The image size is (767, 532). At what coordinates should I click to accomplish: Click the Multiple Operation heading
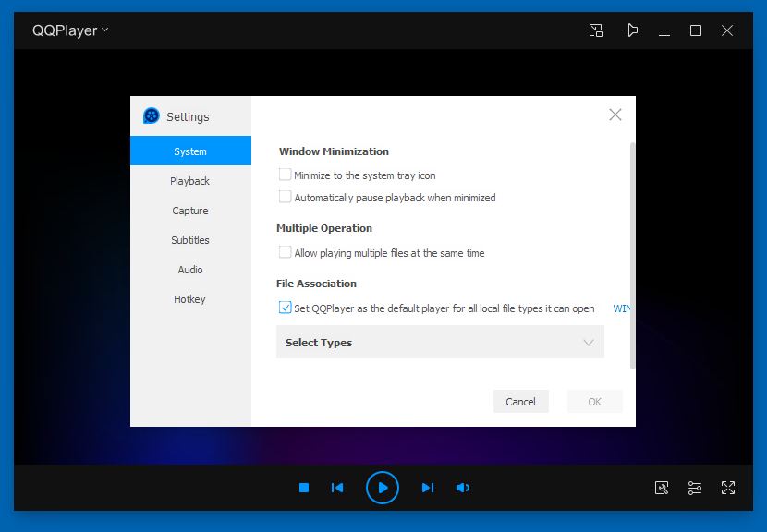(324, 228)
